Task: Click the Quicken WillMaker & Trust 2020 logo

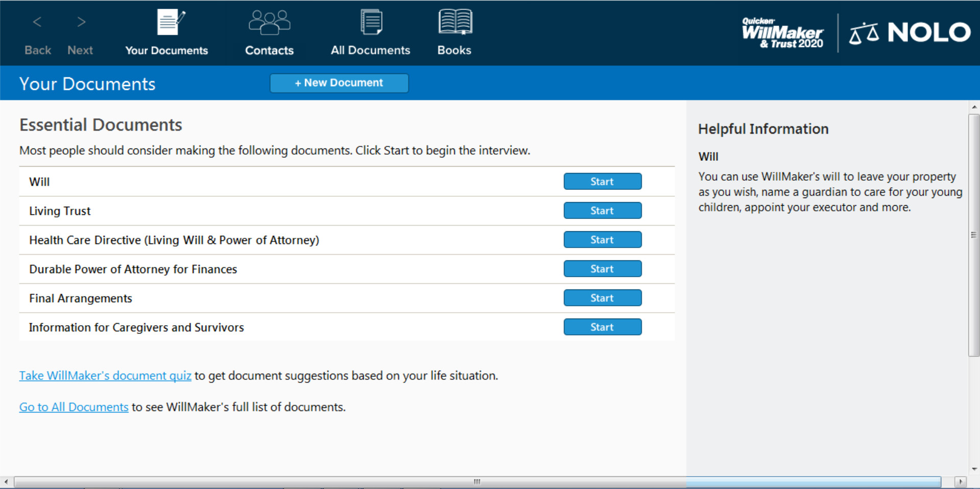Action: (782, 33)
